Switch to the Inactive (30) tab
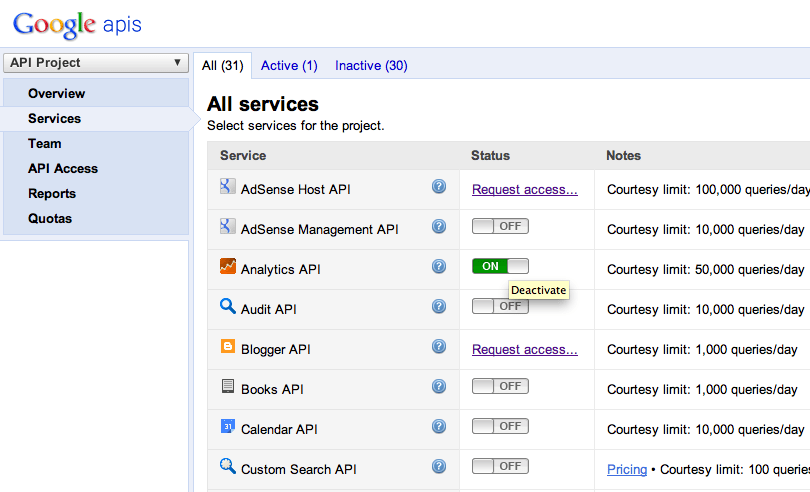Screen dimensions: 810x492 coord(371,66)
